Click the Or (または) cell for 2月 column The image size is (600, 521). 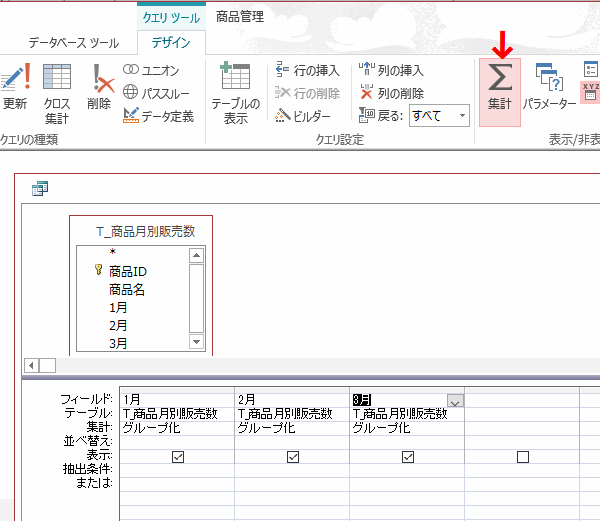click(292, 484)
